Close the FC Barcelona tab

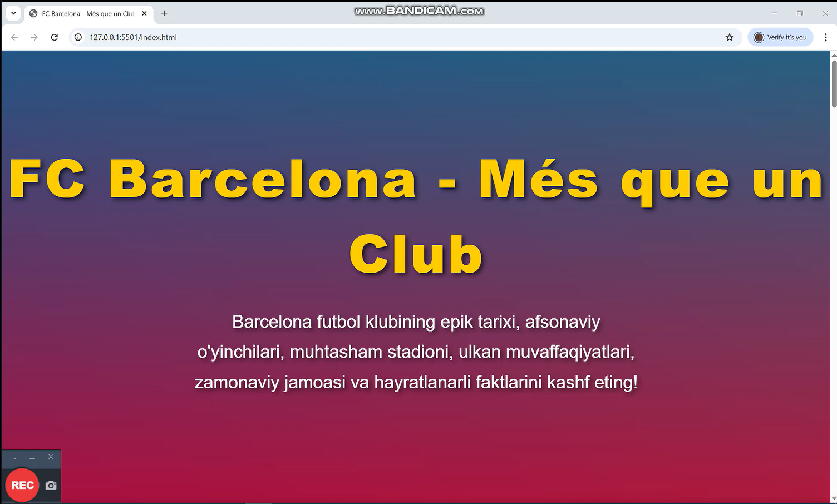144,13
